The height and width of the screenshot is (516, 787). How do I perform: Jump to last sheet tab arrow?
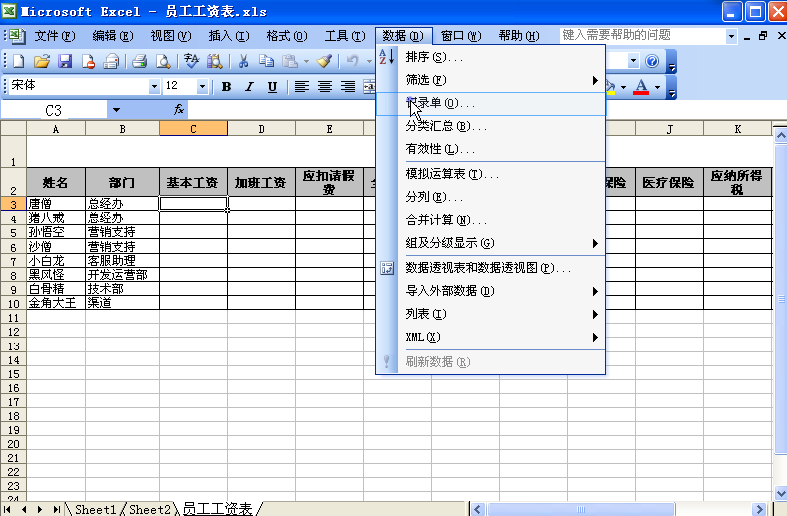click(x=57, y=509)
